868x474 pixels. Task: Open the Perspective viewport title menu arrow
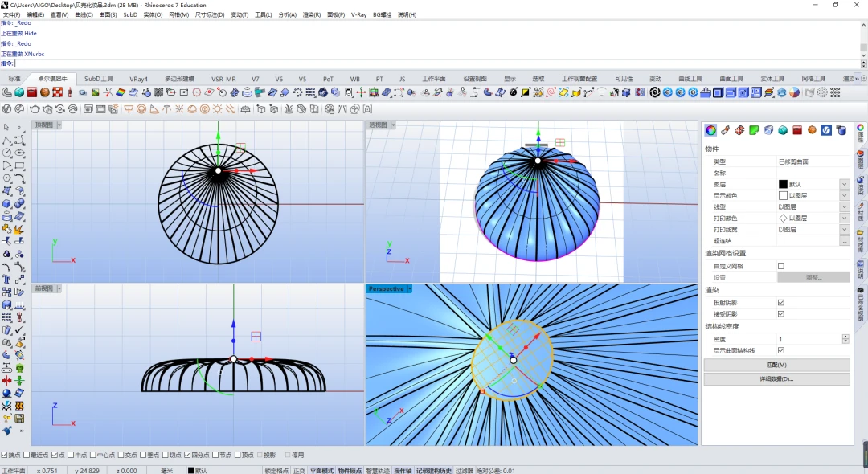410,288
